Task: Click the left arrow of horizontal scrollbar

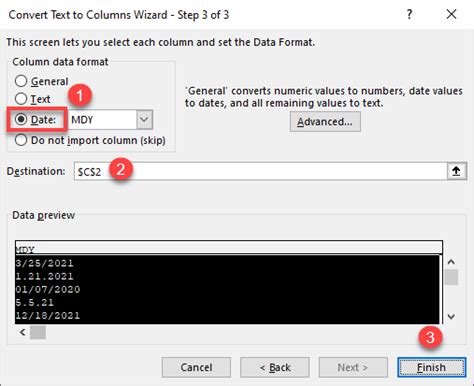Action: pos(23,332)
